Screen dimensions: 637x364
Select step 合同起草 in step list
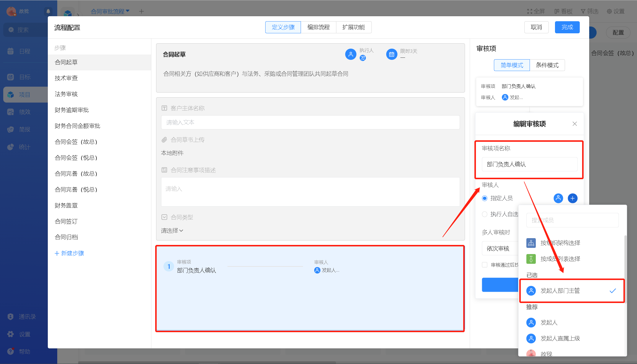[99, 62]
